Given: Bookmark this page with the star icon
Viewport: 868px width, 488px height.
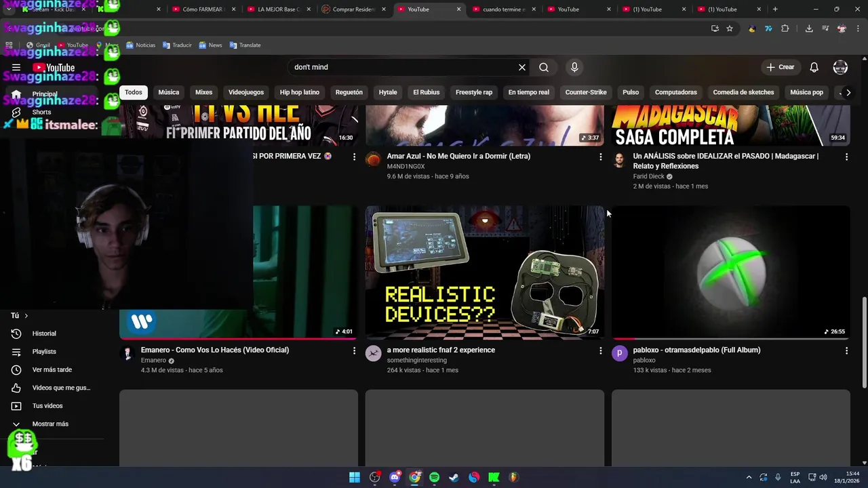Looking at the screenshot, I should 730,28.
